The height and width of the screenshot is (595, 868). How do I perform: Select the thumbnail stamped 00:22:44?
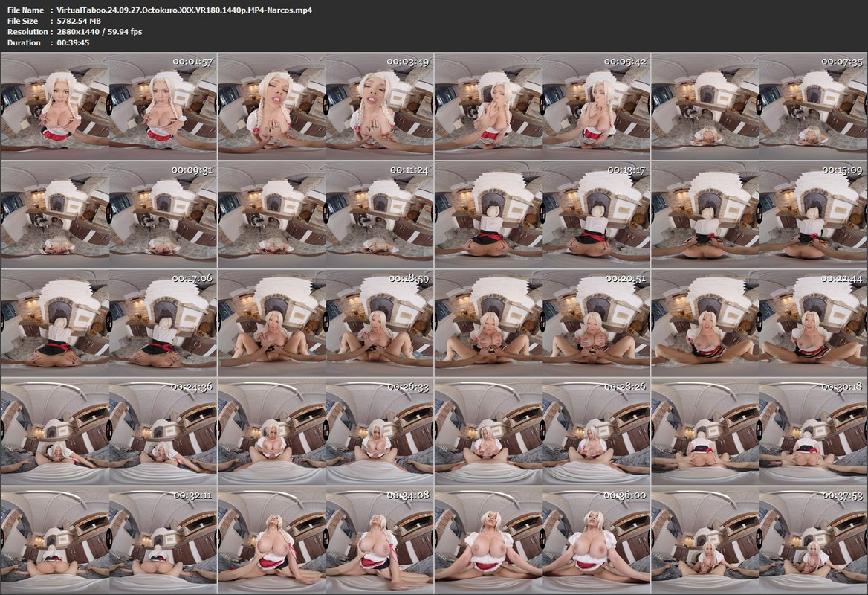click(x=759, y=323)
